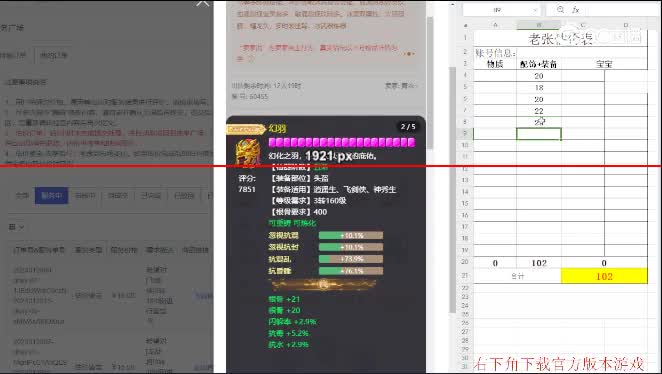Select the cell containing 22 in row 7

click(x=539, y=111)
